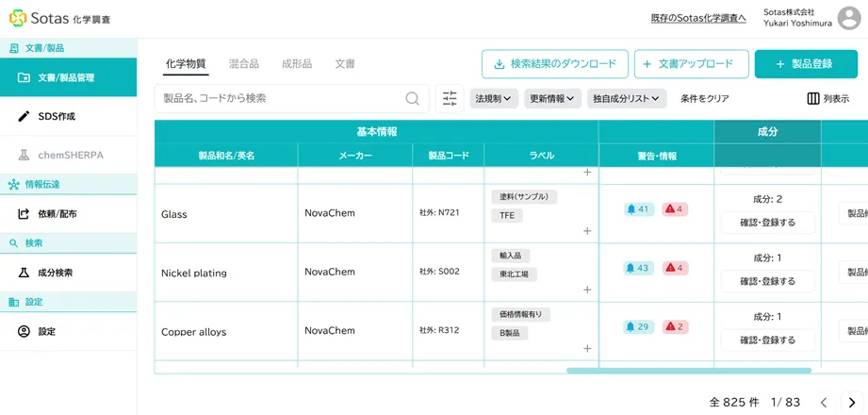The width and height of the screenshot is (868, 415).
Task: Add a label with plus in Nickel plating row
Action: coord(587,290)
